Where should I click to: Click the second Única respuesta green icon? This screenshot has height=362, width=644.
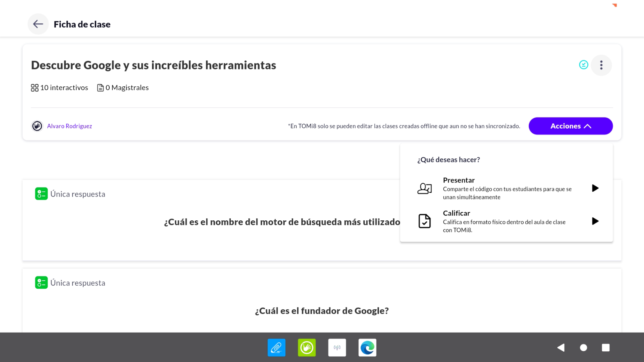click(x=41, y=283)
